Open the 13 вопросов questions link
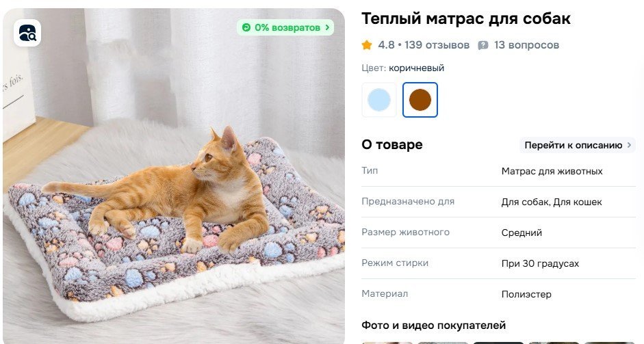The image size is (644, 344). pos(526,45)
